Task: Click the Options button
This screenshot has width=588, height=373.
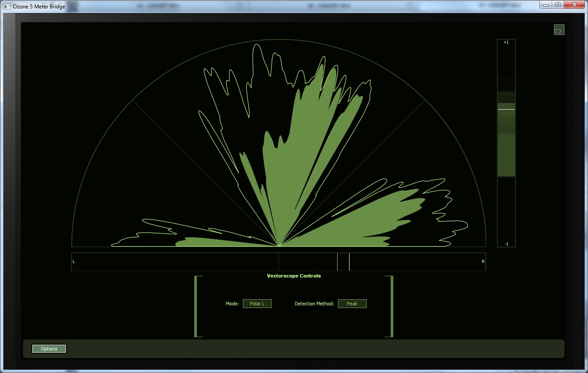Action: click(49, 349)
